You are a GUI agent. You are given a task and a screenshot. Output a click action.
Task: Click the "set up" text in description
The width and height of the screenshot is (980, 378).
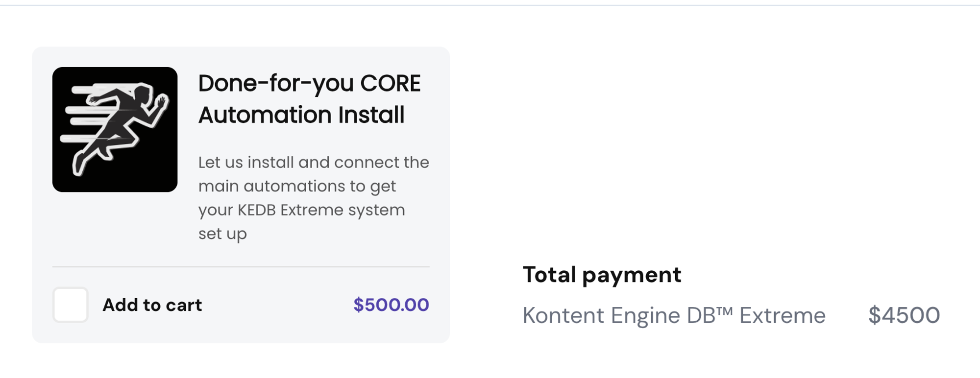tap(222, 234)
